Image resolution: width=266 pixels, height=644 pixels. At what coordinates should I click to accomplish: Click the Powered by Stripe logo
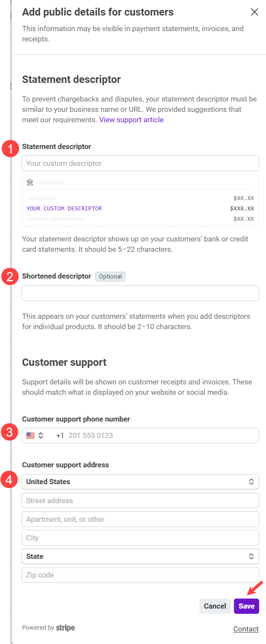click(x=65, y=628)
